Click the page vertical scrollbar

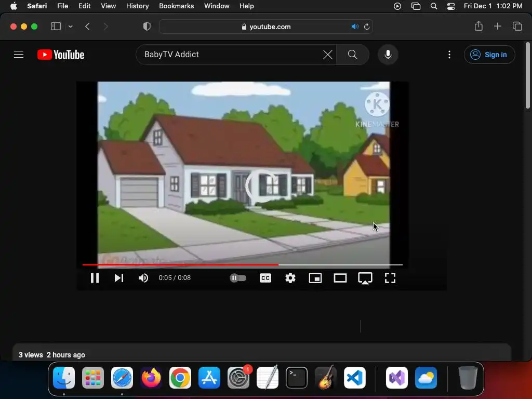point(528,76)
